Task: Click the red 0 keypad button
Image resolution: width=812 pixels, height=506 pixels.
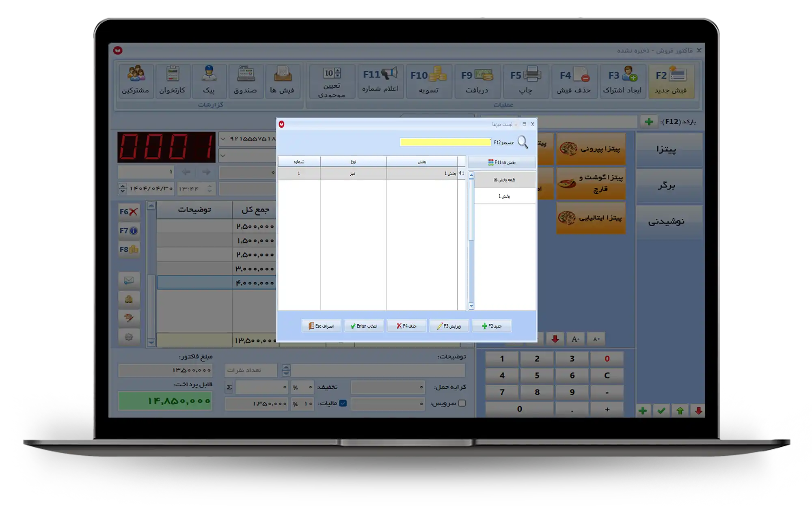Action: pos(607,359)
